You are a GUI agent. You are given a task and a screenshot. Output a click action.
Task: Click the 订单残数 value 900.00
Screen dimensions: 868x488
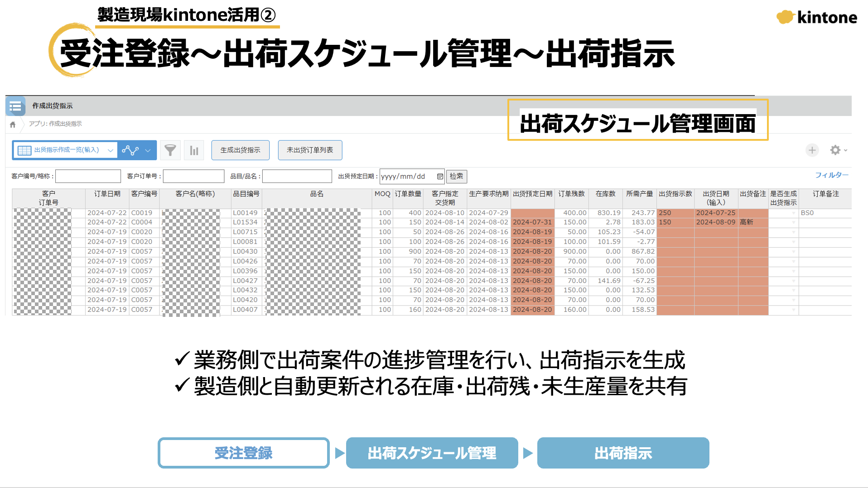tap(574, 252)
